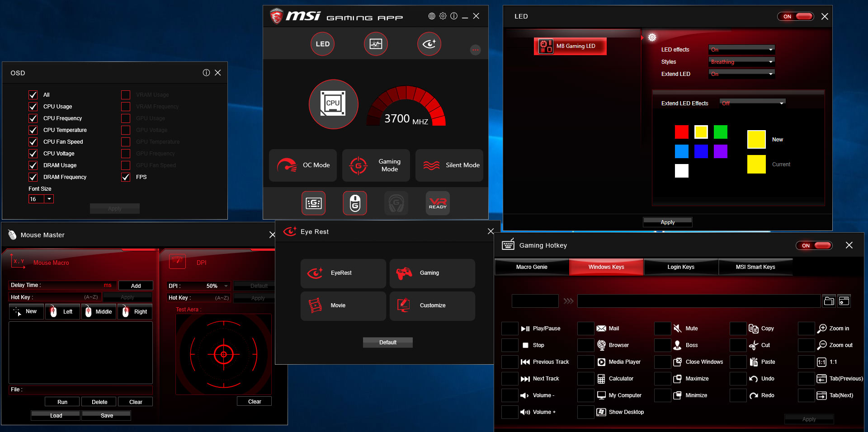Click the New cursor macro button
Screen dimensions: 868x432
pos(26,312)
